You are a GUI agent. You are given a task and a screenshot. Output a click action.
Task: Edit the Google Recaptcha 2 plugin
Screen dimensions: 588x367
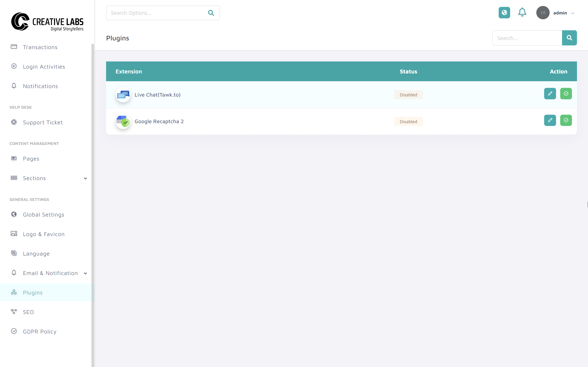click(550, 120)
